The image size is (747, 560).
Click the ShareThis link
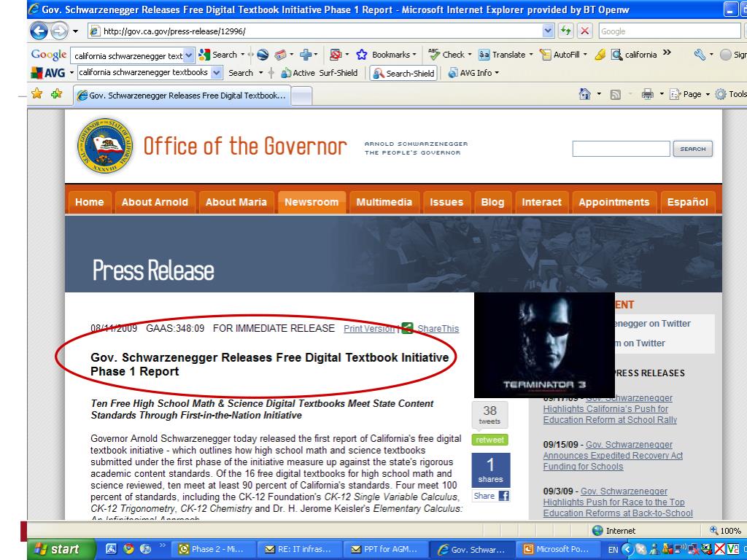coord(438,329)
